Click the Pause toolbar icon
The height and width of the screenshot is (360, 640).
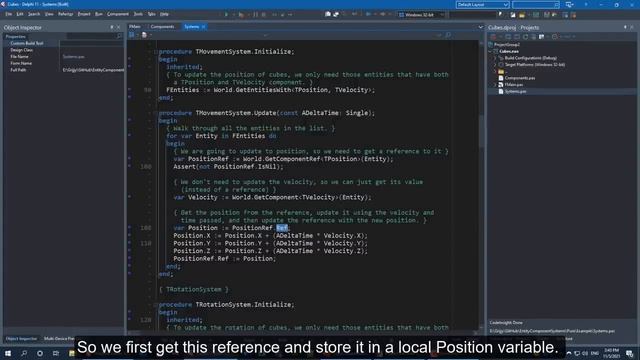click(x=256, y=15)
